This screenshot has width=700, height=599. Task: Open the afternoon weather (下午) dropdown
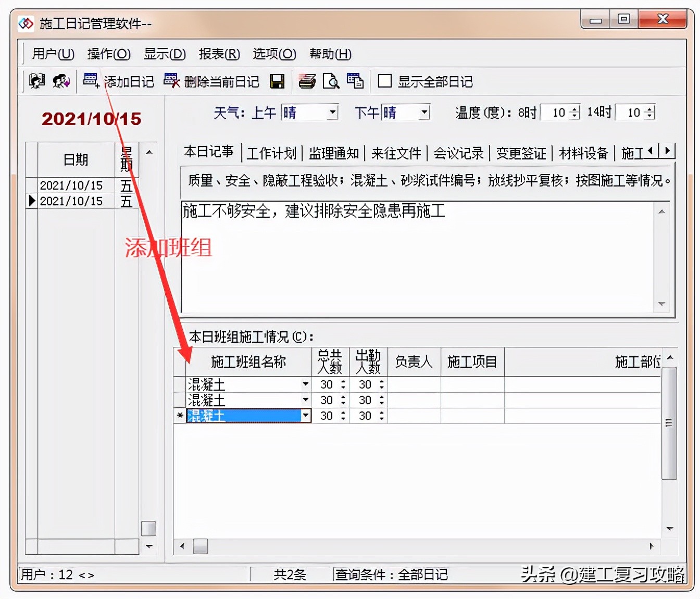point(424,112)
